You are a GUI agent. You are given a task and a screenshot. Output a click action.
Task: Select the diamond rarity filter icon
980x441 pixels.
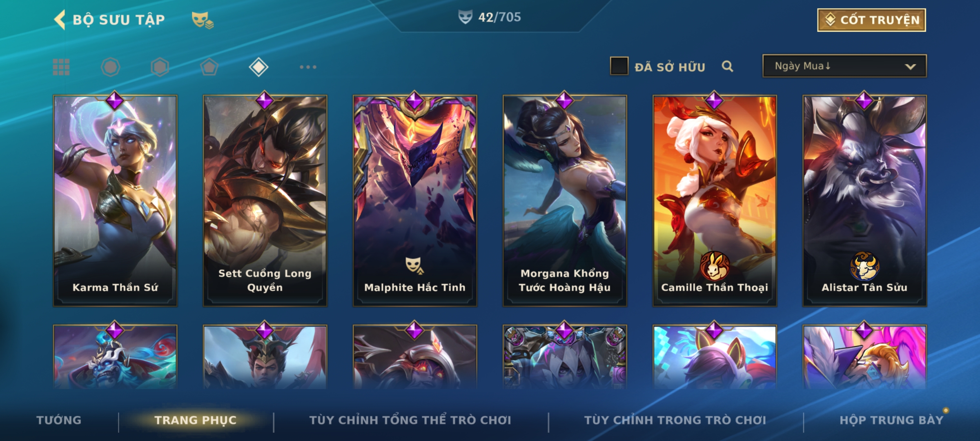point(258,67)
